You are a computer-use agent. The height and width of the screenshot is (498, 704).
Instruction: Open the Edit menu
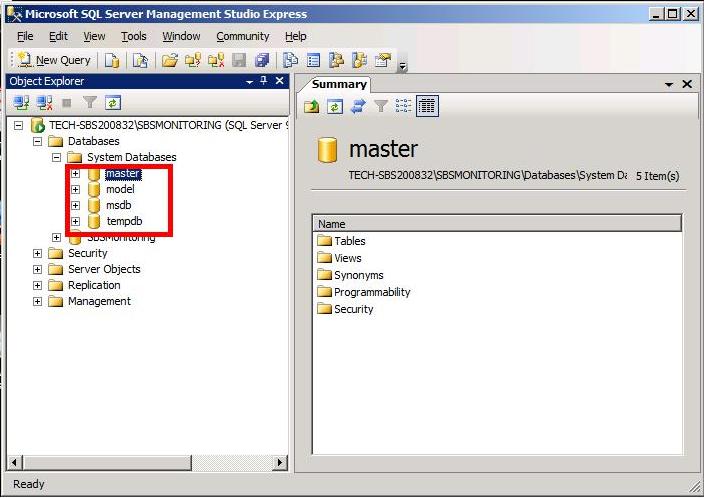pos(58,36)
